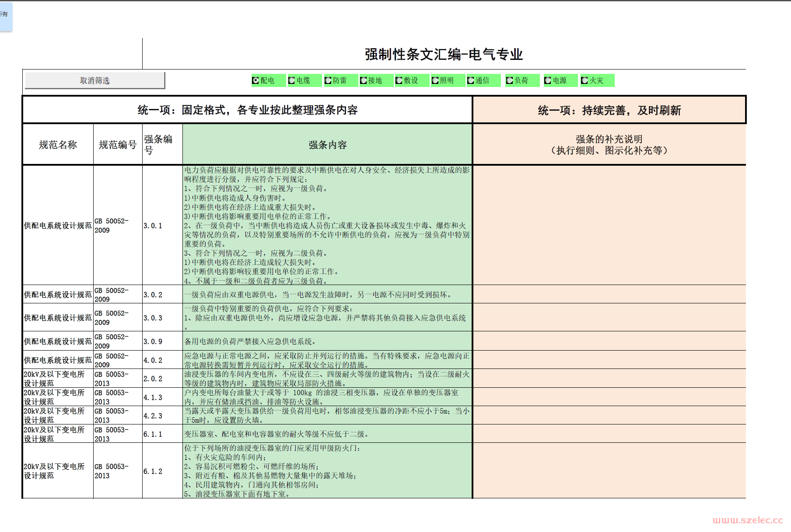This screenshot has height=532, width=791.
Task: Click the content cell starting 应急电源与正常电源之间
Action: tap(327, 360)
